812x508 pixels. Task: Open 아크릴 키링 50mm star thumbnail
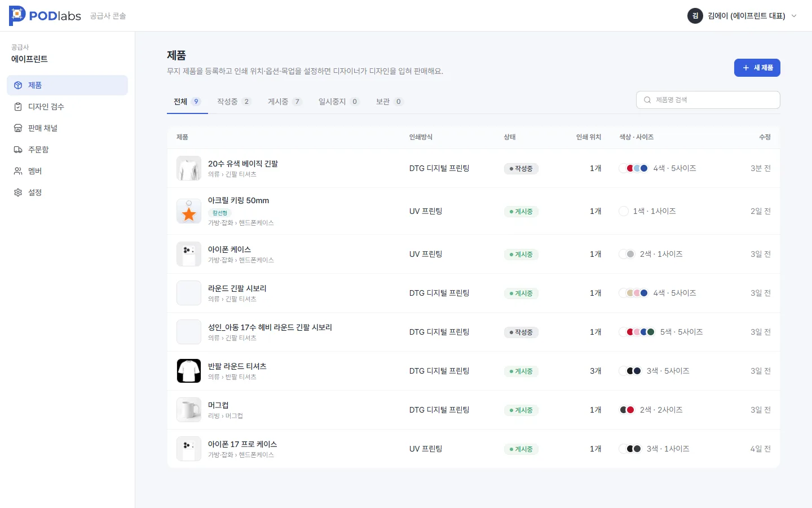point(189,211)
